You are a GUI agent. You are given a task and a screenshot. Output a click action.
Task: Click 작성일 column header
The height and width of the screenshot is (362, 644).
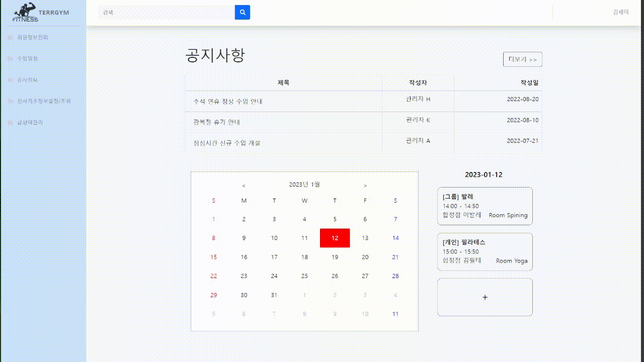(529, 82)
